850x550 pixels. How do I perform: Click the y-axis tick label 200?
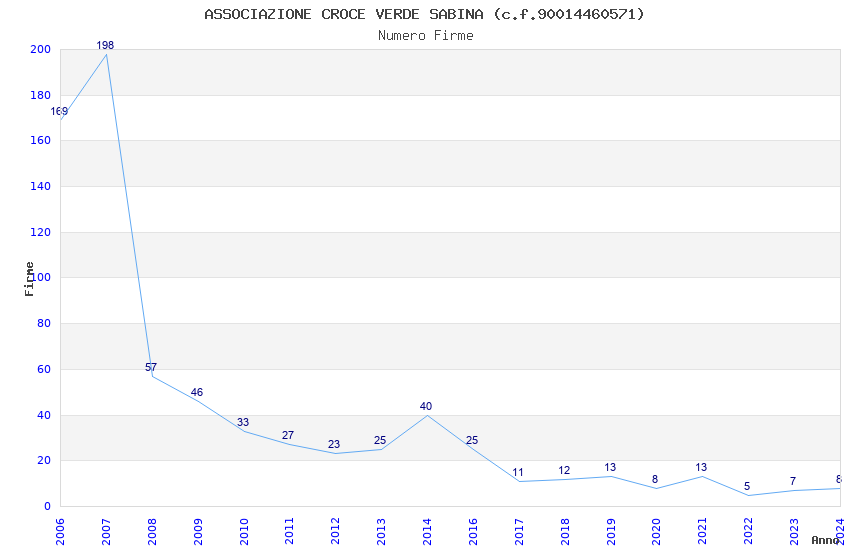pos(40,50)
